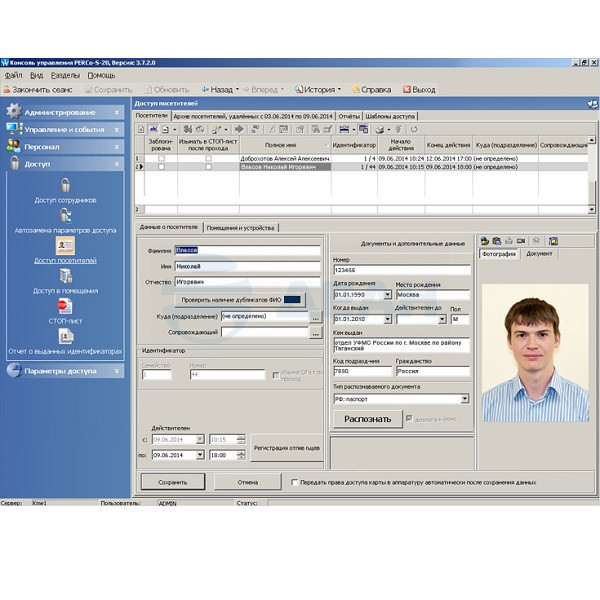The width and height of the screenshot is (600, 600).
Task: Open the Разделы menu
Action: tap(65, 75)
